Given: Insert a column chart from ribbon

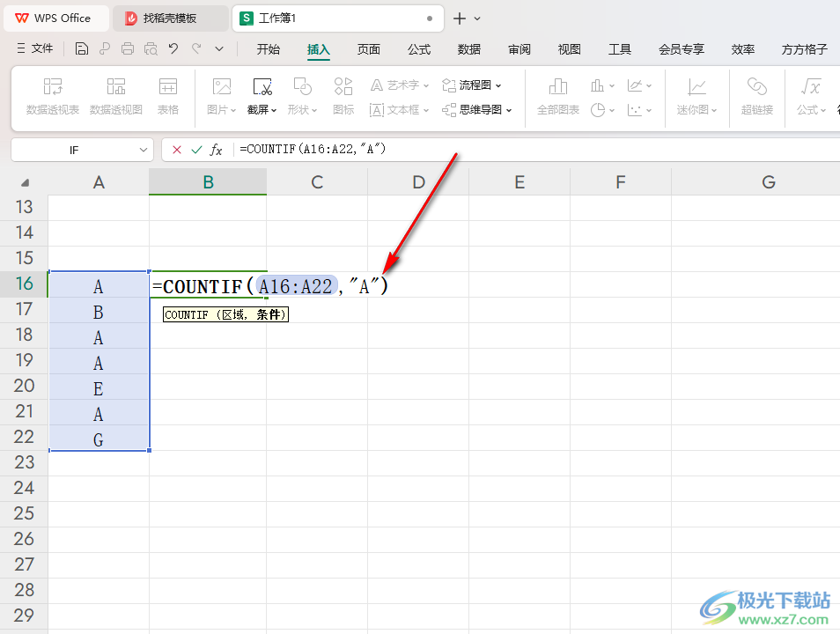Looking at the screenshot, I should click(x=602, y=85).
